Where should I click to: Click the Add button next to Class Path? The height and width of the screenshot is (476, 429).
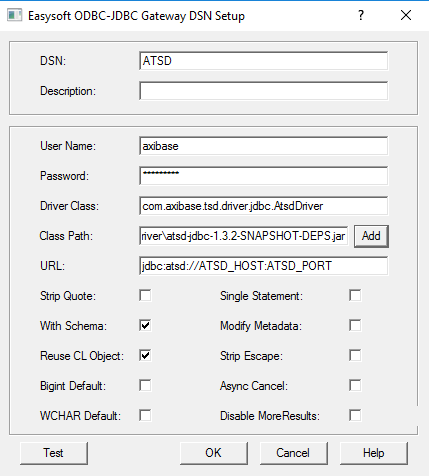point(371,236)
